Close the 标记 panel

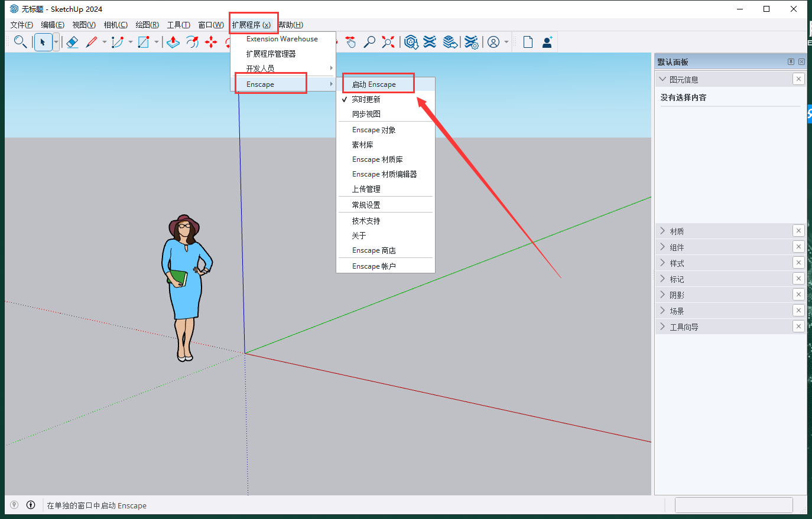798,279
